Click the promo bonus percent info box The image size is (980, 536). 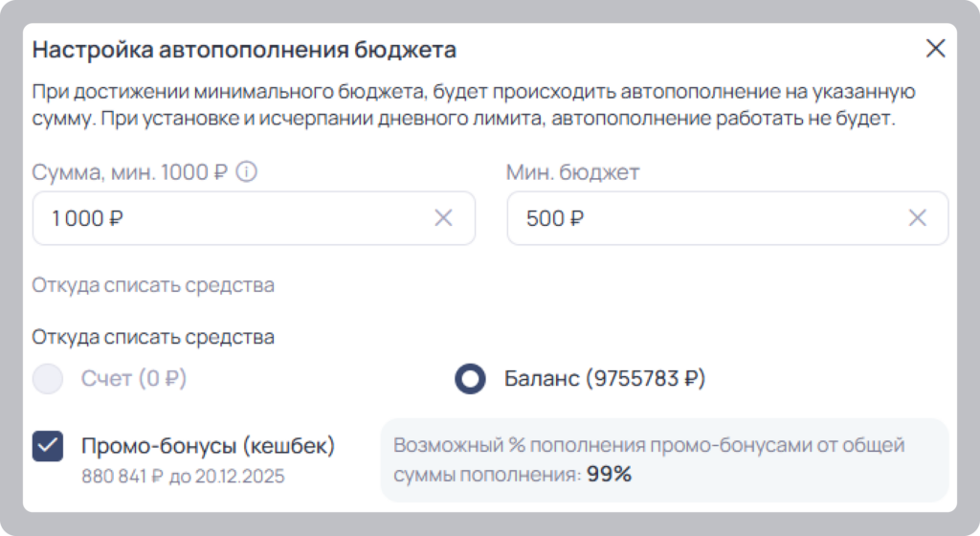[x=664, y=459]
